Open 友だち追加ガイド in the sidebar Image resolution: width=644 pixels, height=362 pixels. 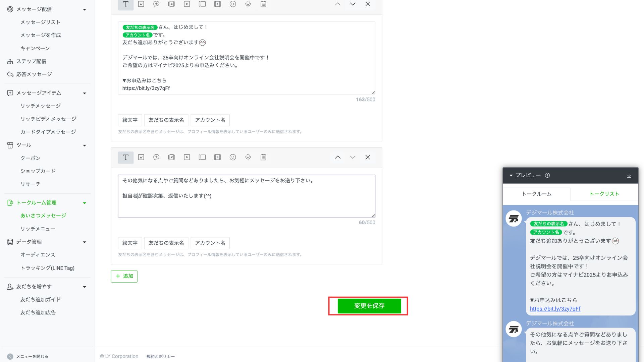(41, 300)
